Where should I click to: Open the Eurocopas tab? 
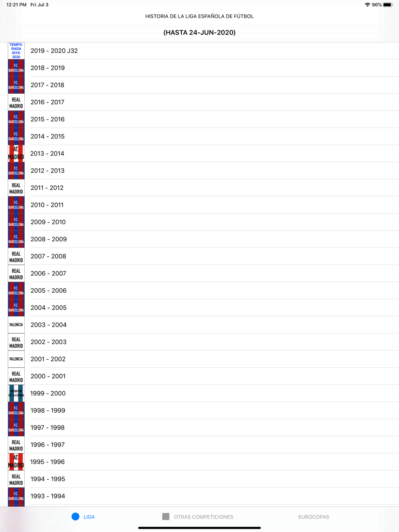coord(314,517)
